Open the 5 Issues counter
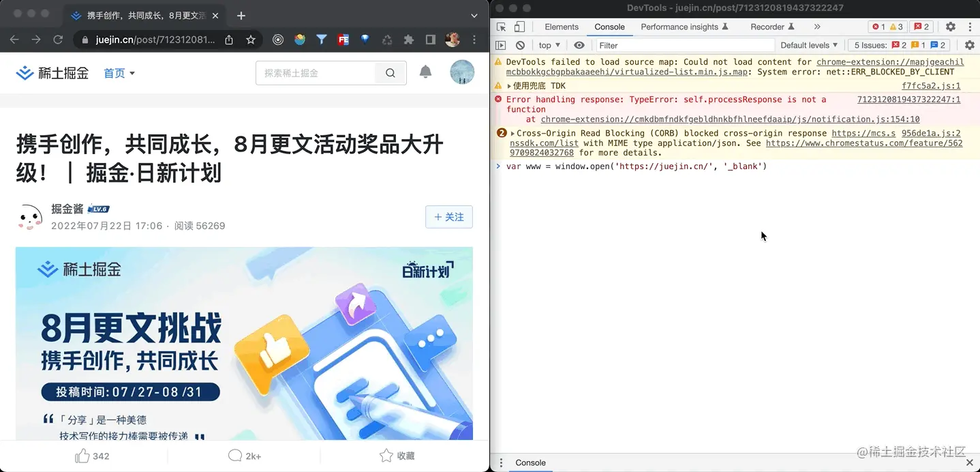 pyautogui.click(x=900, y=45)
